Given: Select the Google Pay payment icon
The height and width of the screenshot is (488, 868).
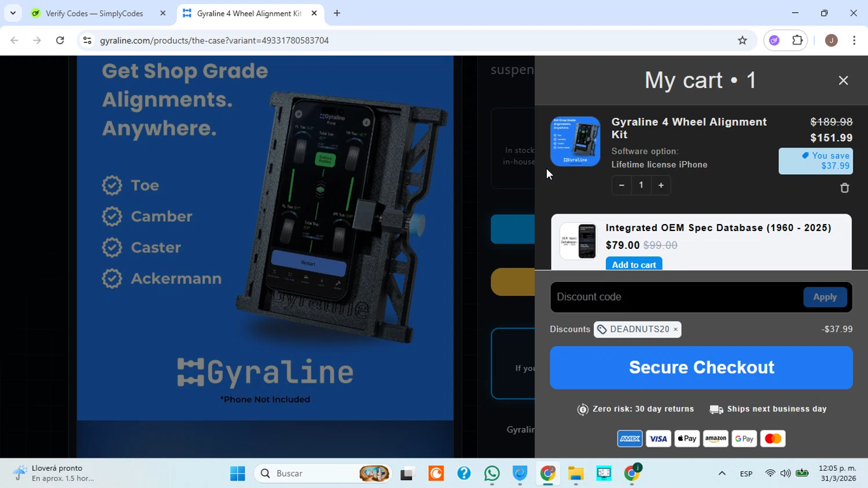Looking at the screenshot, I should click(744, 439).
